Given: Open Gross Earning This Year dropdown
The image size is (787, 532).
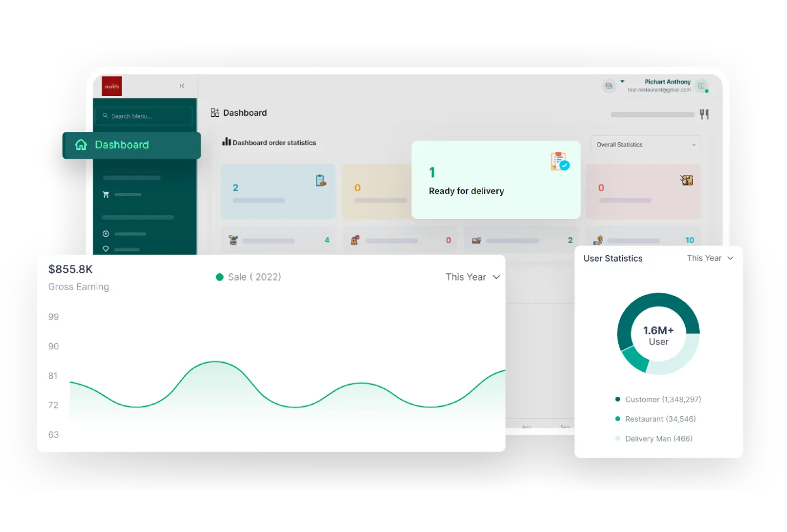Looking at the screenshot, I should [472, 277].
